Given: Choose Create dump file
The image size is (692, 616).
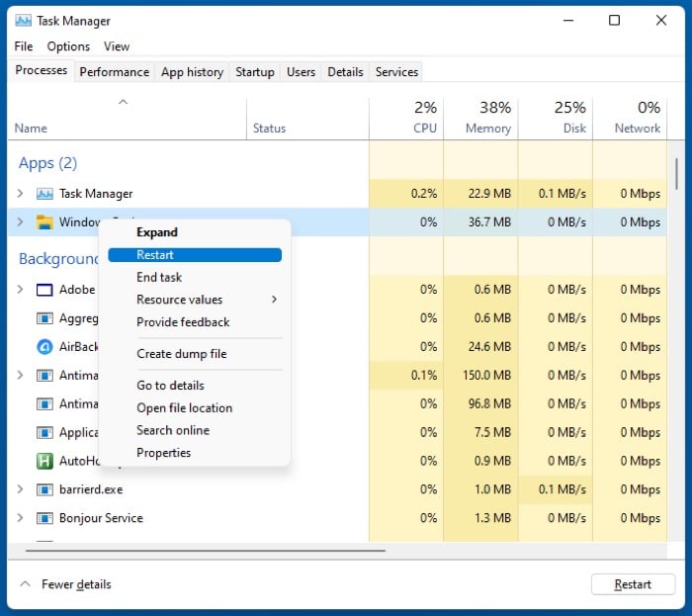Looking at the screenshot, I should tap(195, 354).
